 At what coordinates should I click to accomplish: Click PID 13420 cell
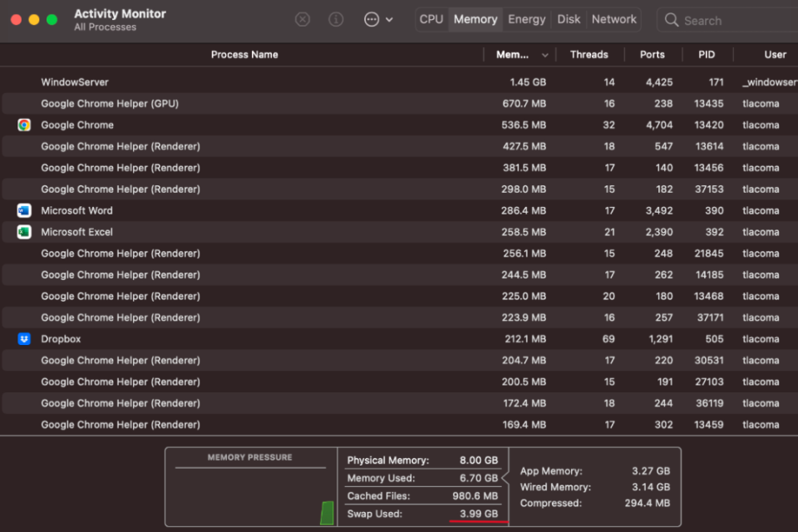coord(708,125)
